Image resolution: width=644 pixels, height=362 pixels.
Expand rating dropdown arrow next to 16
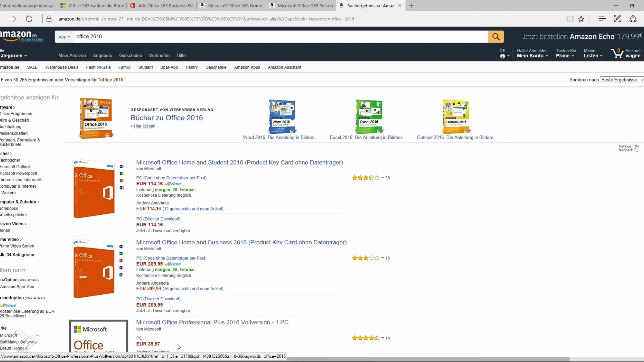pos(382,258)
